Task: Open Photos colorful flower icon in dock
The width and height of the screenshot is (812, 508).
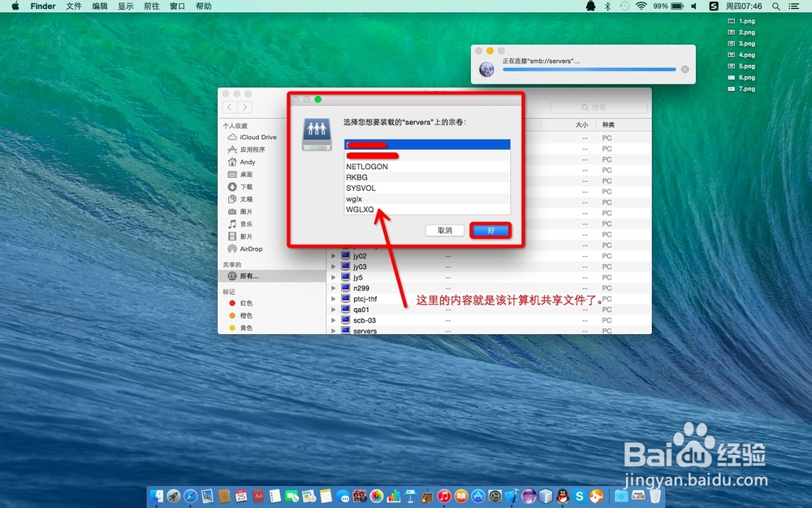Action: 377,496
